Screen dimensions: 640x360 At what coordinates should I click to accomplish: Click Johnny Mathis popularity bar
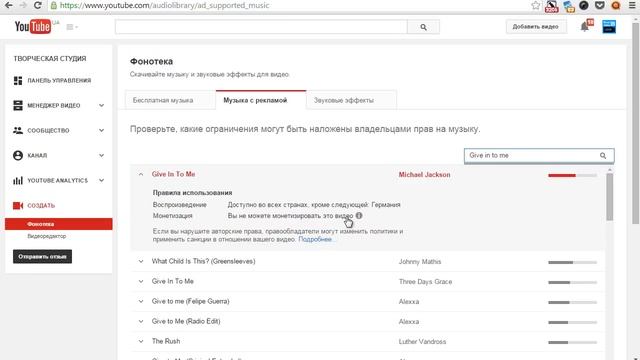point(572,262)
